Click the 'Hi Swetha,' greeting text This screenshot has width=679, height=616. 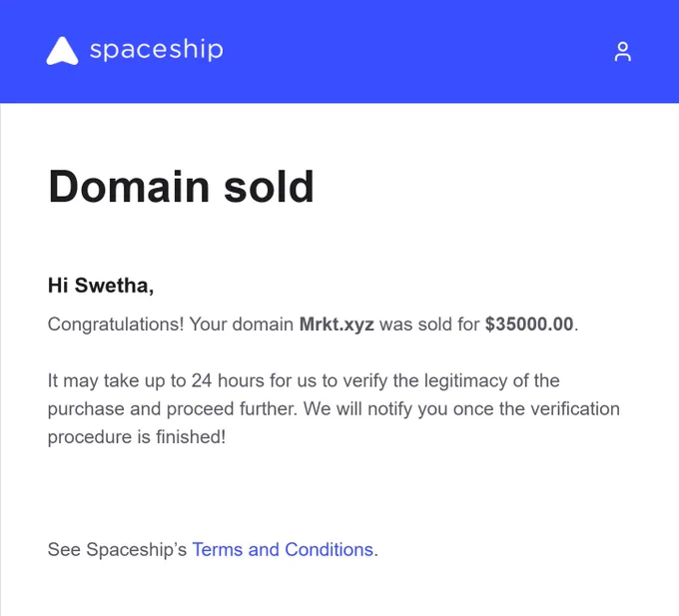click(x=101, y=286)
